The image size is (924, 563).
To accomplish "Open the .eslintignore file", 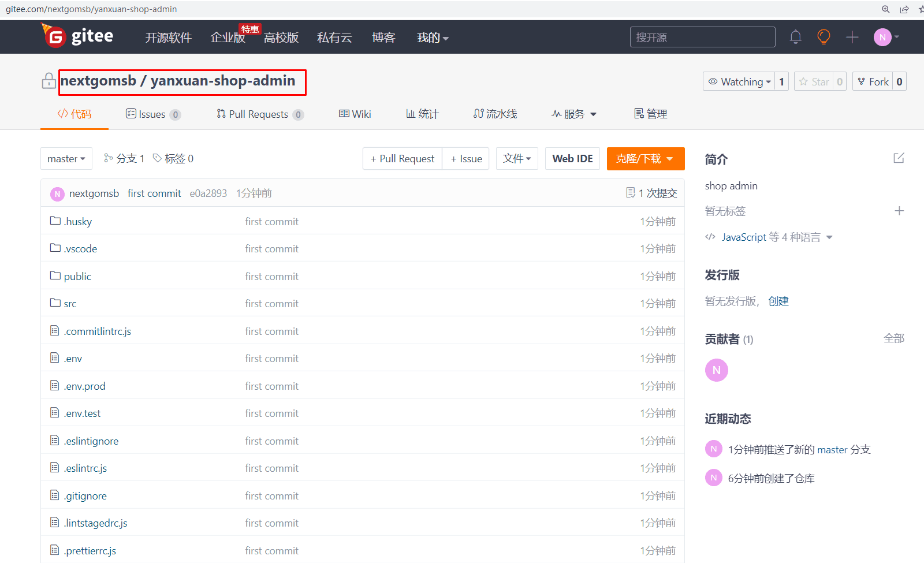I will [x=91, y=441].
